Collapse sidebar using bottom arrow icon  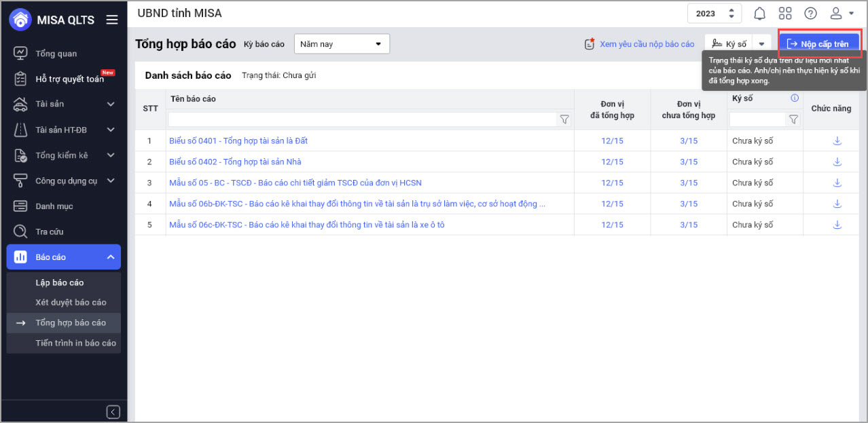tap(113, 411)
